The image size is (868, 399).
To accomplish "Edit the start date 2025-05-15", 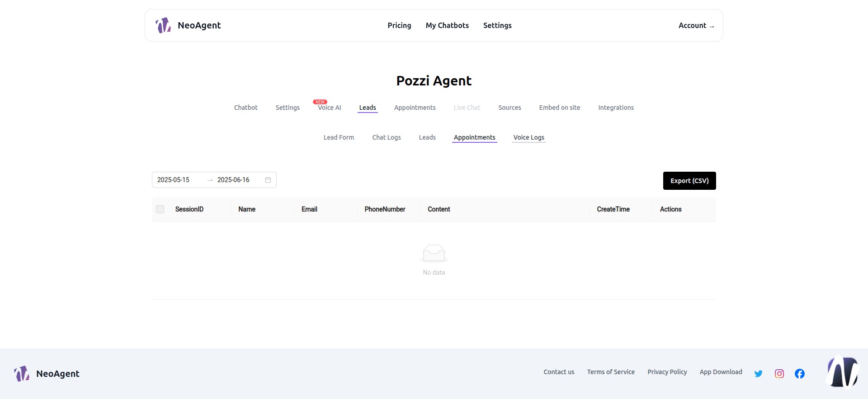I will pos(173,180).
